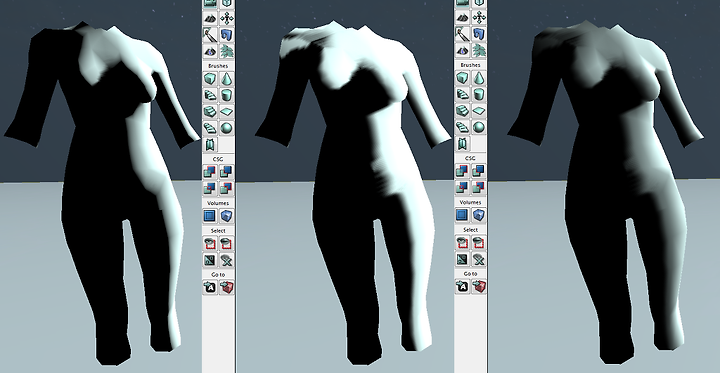Select Terrain Editing mode in second toolbar

tap(462, 18)
